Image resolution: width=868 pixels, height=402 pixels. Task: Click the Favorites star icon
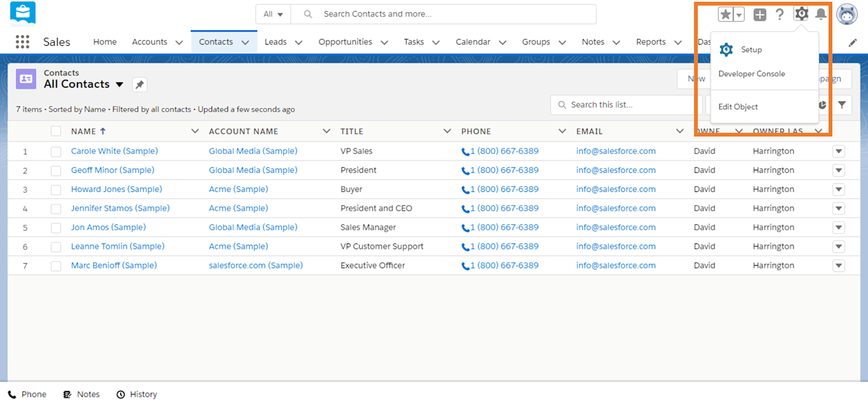point(725,14)
